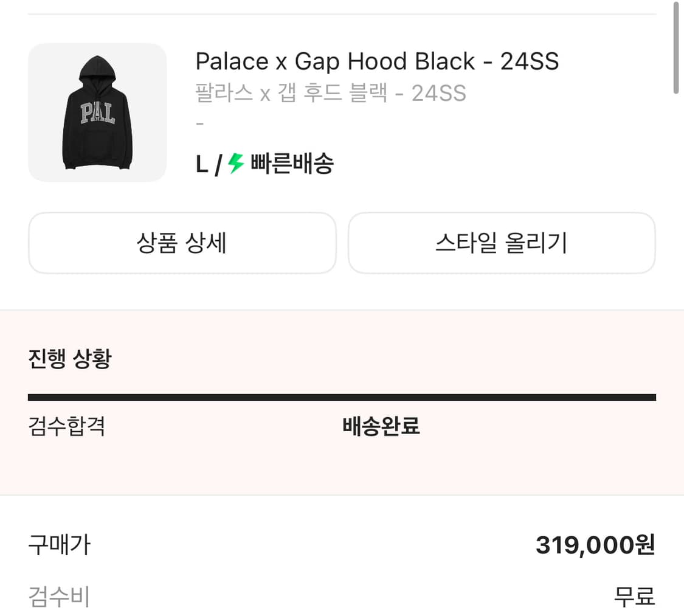Click the 빠른배송 shipping label
Viewport: 684px width, 616px height.
coord(292,163)
